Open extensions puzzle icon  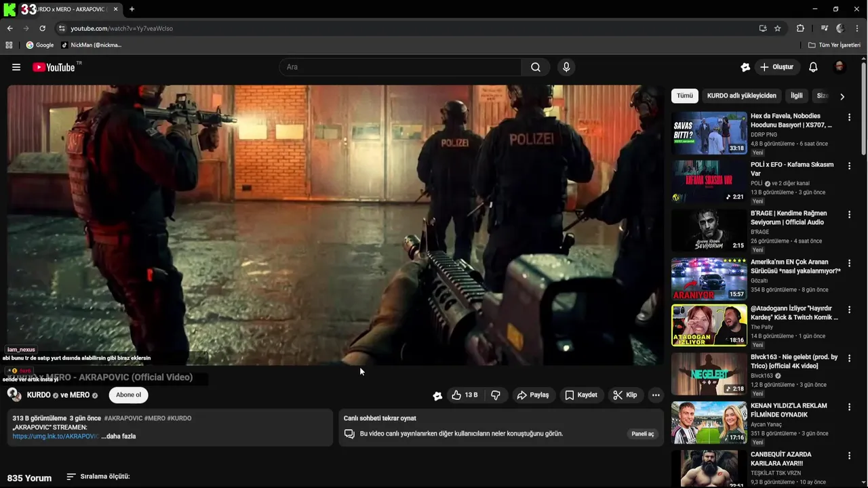pyautogui.click(x=800, y=28)
